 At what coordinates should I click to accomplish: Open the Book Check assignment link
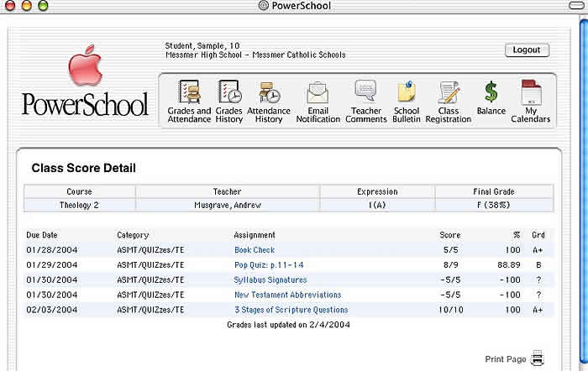(255, 250)
